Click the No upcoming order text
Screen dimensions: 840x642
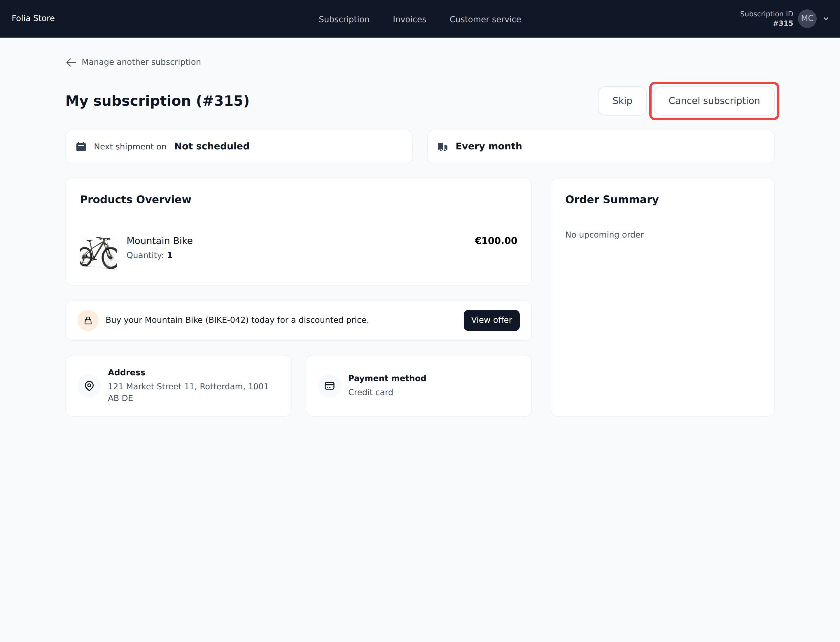tap(604, 235)
